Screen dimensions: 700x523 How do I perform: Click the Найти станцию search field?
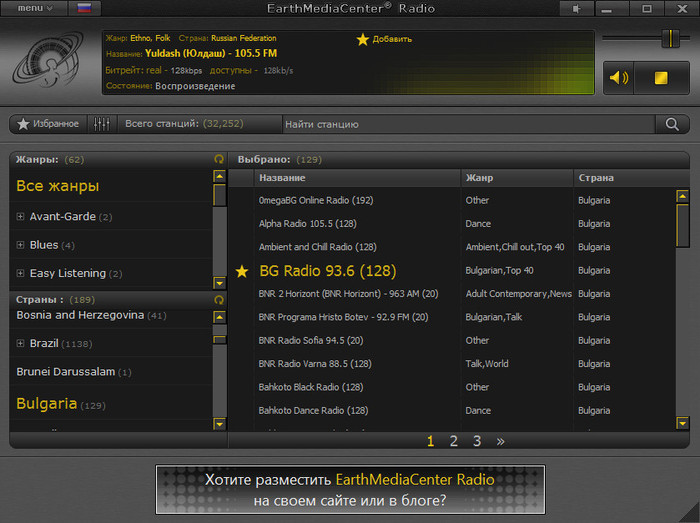(469, 125)
